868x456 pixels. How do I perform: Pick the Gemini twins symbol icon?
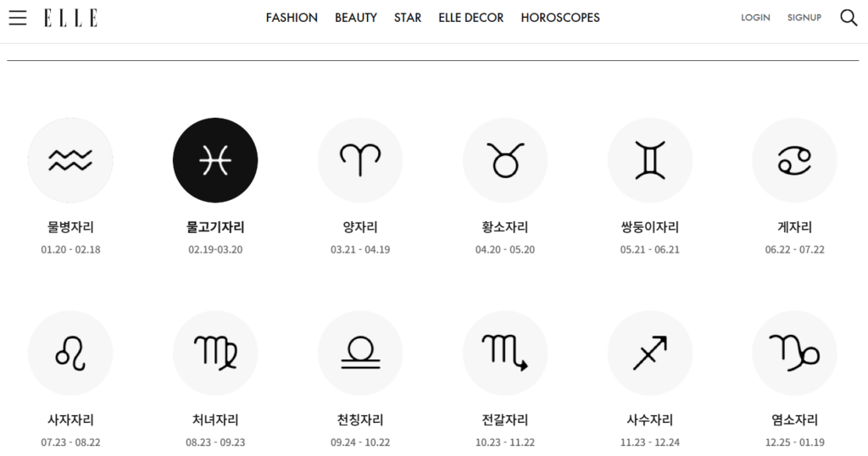click(x=650, y=160)
